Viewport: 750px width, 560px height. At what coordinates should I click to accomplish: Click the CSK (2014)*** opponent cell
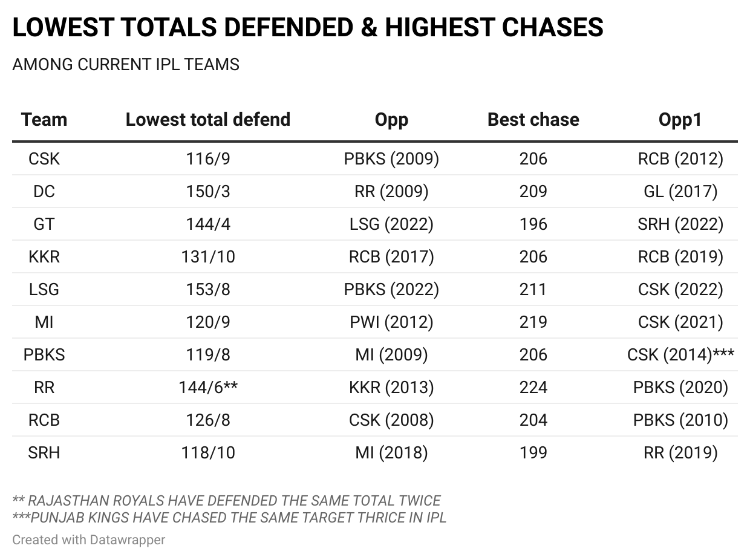tap(680, 355)
